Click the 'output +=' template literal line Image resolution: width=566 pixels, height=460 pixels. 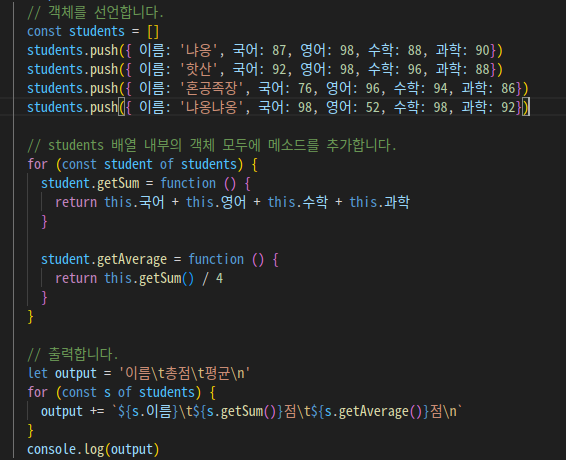pyautogui.click(x=252, y=412)
